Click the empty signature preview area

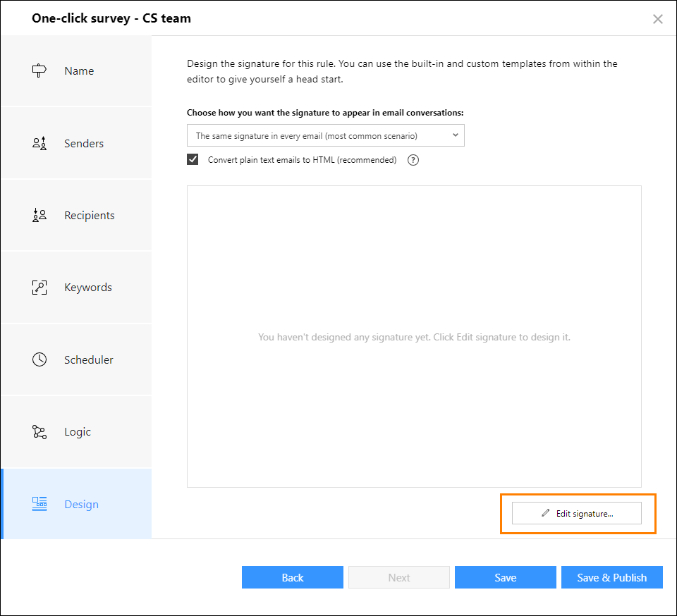coord(414,336)
